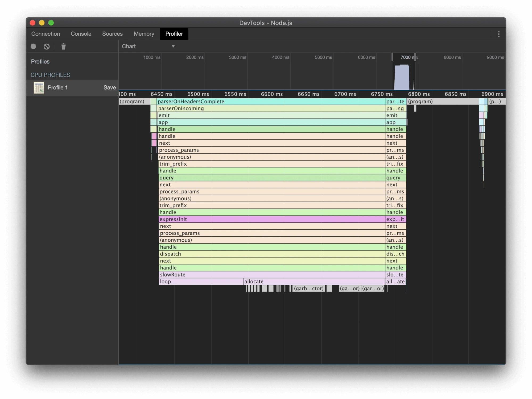This screenshot has height=399, width=532.
Task: Click the allocate flame bar
Action: (x=314, y=282)
